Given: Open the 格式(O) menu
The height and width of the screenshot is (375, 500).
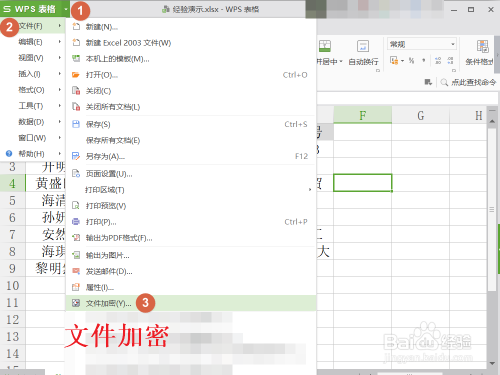Looking at the screenshot, I should (x=33, y=90).
